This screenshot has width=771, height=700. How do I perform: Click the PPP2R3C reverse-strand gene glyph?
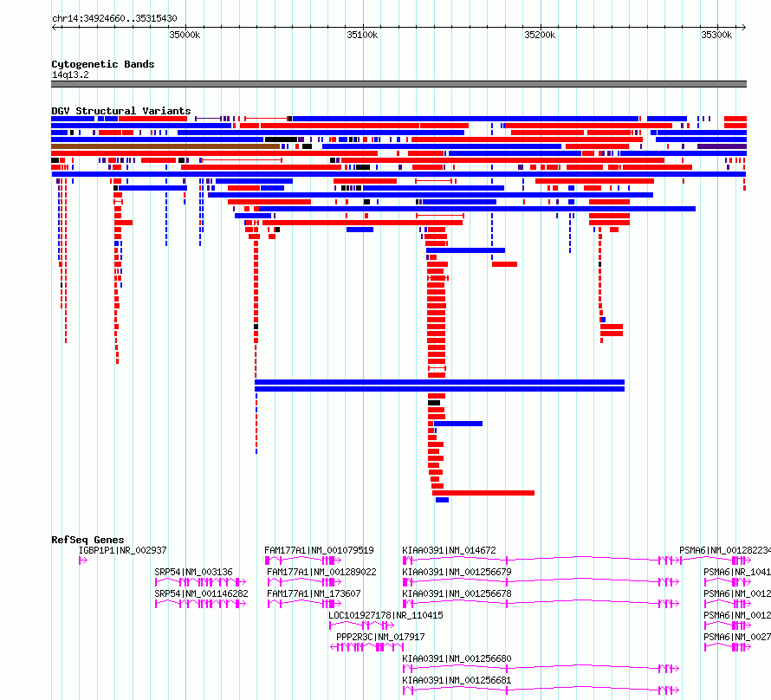pos(366,647)
